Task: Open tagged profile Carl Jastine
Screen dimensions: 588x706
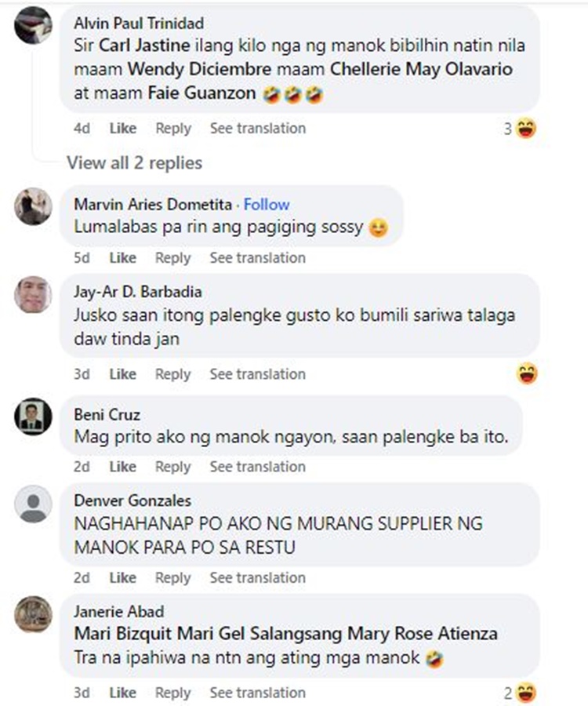Action: [x=144, y=45]
